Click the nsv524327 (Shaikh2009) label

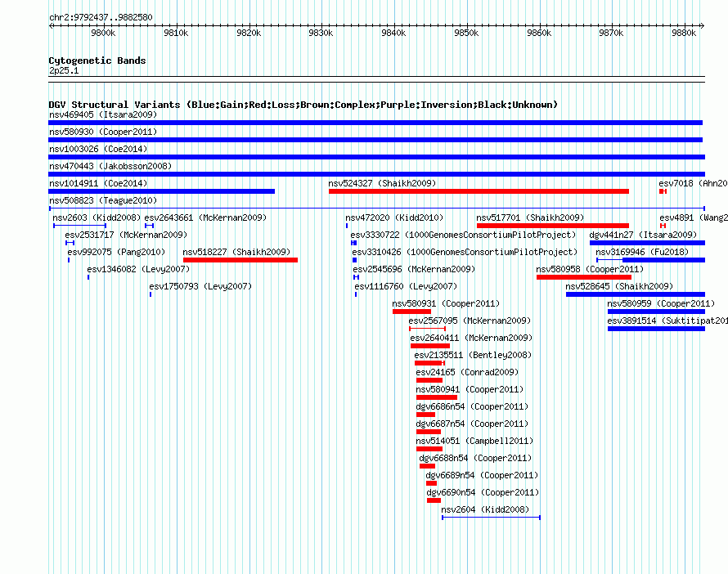coord(382,183)
